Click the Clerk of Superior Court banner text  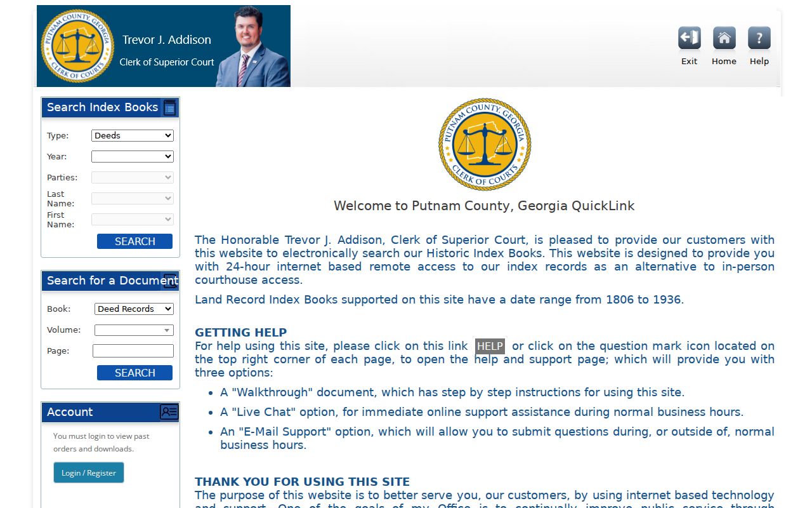pyautogui.click(x=167, y=62)
